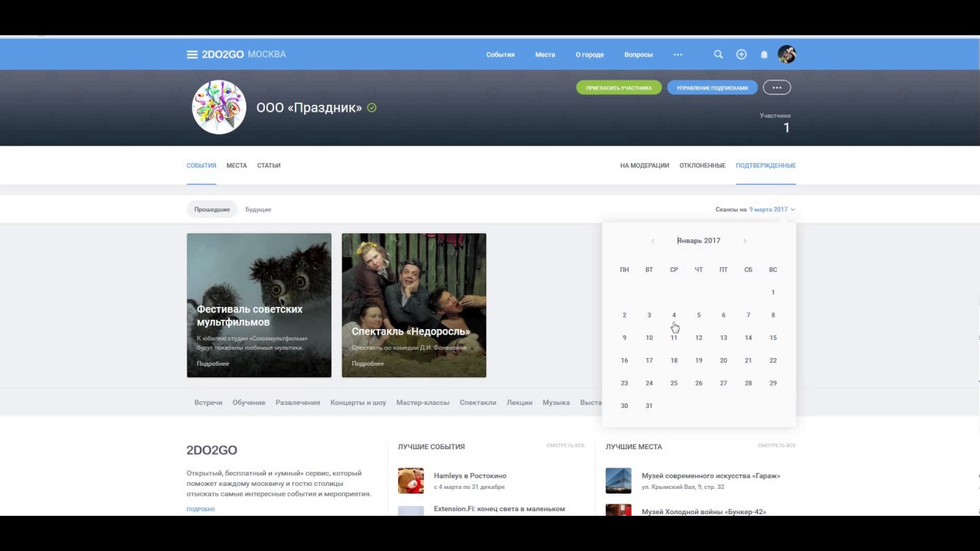This screenshot has height=551, width=980.
Task: Pick day 11 in the calendar
Action: click(674, 337)
